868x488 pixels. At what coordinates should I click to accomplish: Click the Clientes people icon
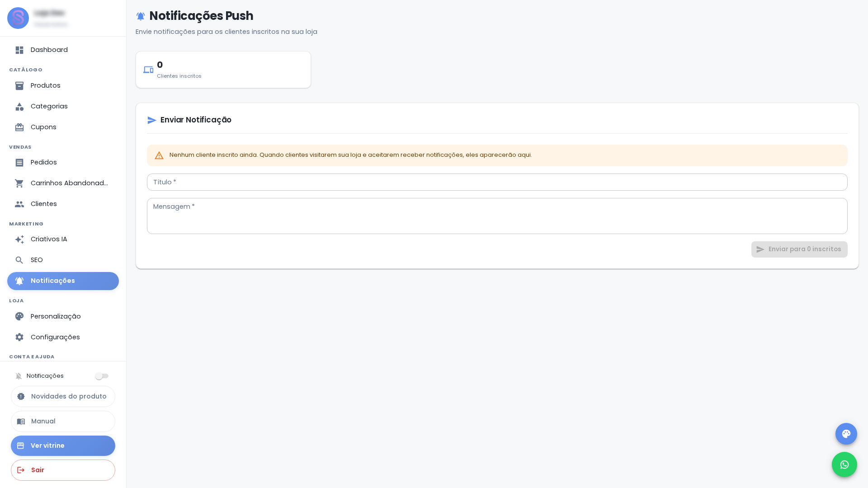[19, 204]
